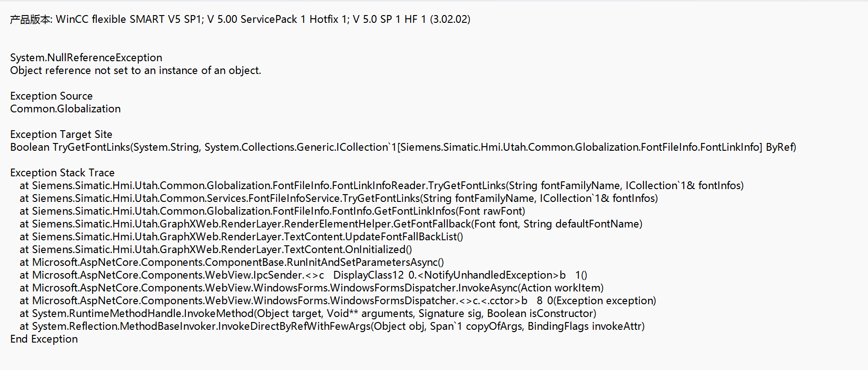
Task: Click the ComponentBase.RunInitAndSetParametersAsync stack line
Action: click(232, 262)
